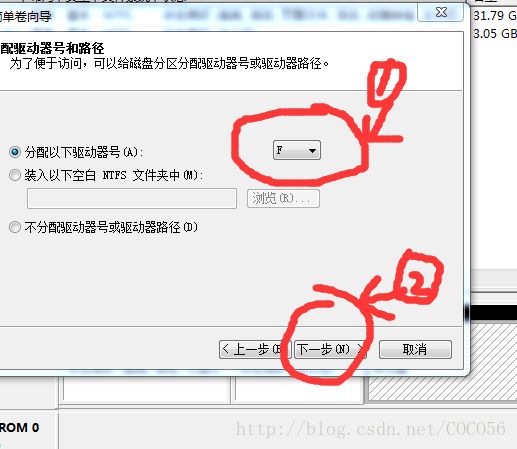
Task: Click the blog.csdn.net watermark link text
Action: pyautogui.click(x=371, y=429)
